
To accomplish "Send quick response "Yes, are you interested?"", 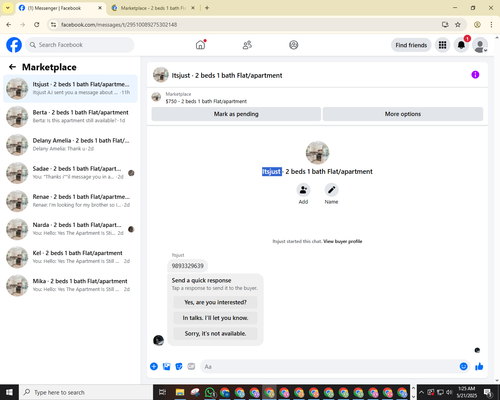I will click(215, 302).
